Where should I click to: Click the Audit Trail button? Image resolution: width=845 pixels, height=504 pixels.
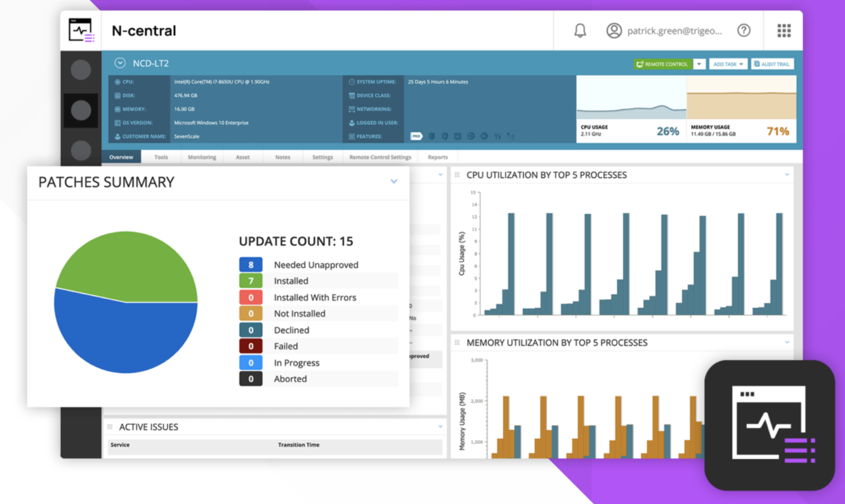(773, 64)
